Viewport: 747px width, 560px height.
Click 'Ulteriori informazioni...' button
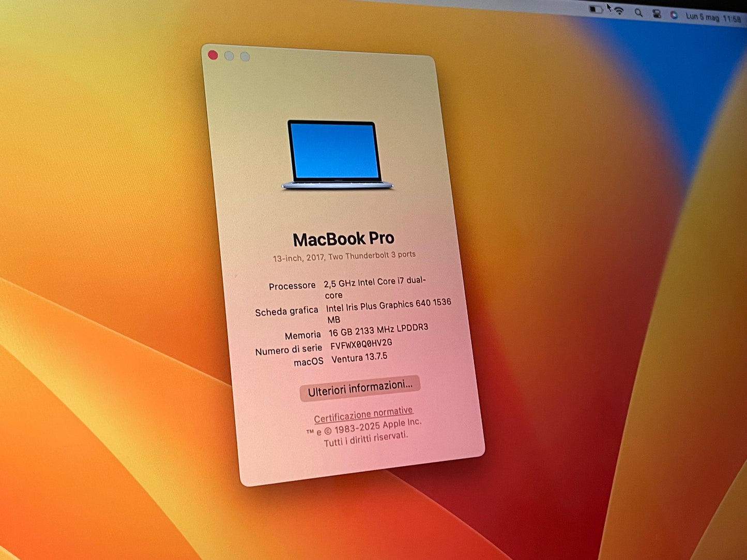point(360,388)
